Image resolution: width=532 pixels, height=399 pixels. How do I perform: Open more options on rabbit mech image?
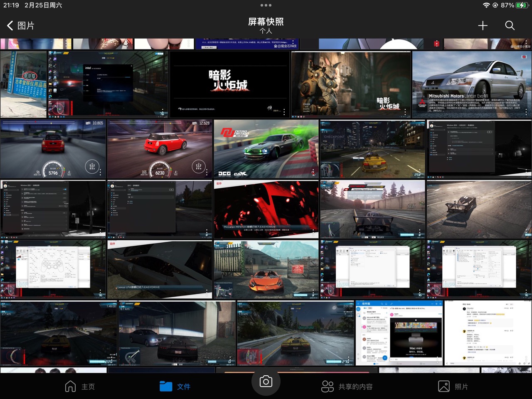pos(405,112)
